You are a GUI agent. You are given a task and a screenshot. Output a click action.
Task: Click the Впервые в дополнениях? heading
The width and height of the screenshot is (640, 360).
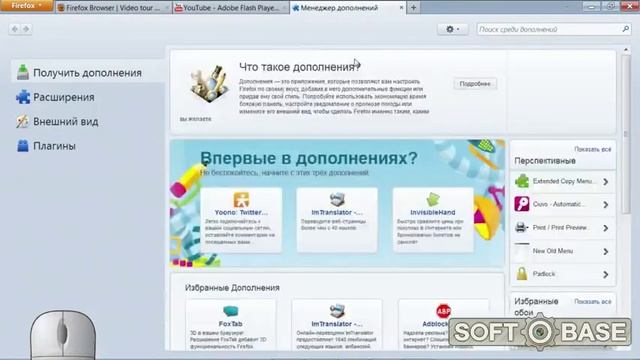tap(309, 158)
